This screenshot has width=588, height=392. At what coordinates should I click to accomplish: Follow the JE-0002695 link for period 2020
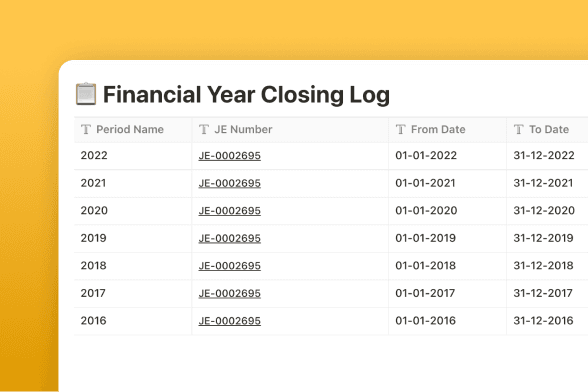230,211
